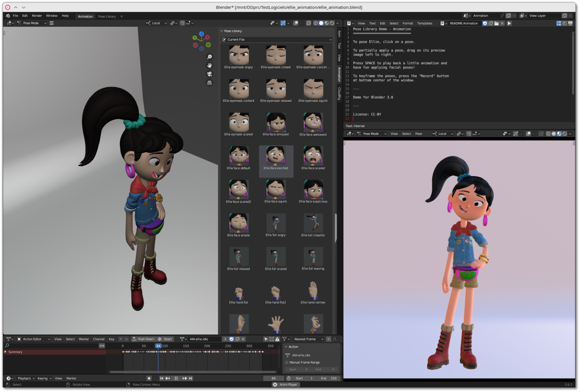Toggle use preview range stopwatch icon
Image resolution: width=580 pixels, height=392 pixels.
pyautogui.click(x=289, y=378)
